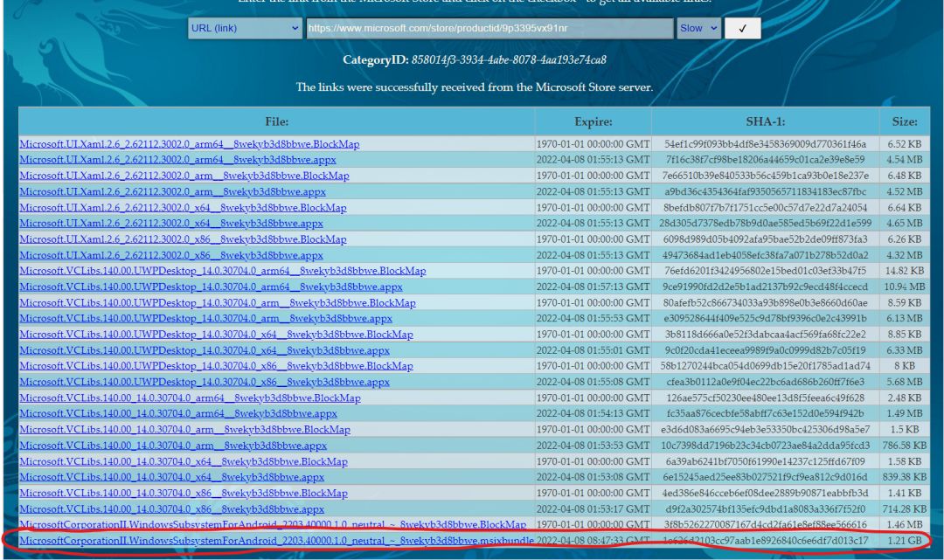The width and height of the screenshot is (944, 560).
Task: Open VCLibs.140.00_14.0.30704.0 x86 BlockMap link
Action: point(184,494)
